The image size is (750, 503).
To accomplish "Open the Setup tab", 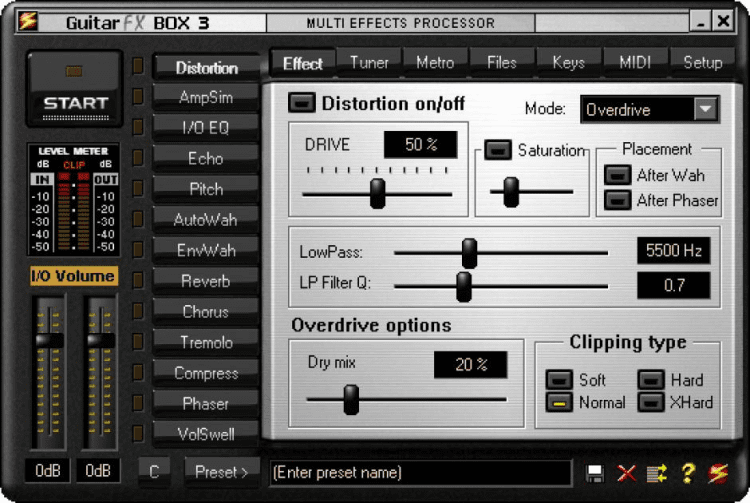I will [702, 62].
